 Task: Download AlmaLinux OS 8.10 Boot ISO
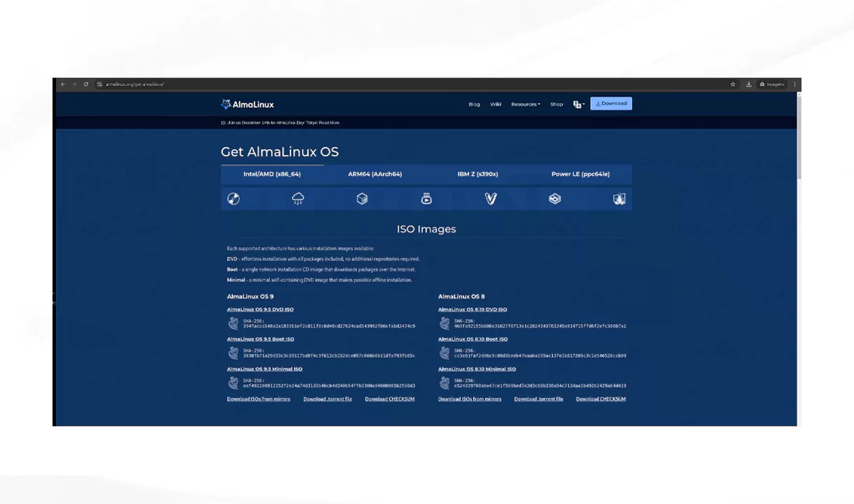coord(473,339)
